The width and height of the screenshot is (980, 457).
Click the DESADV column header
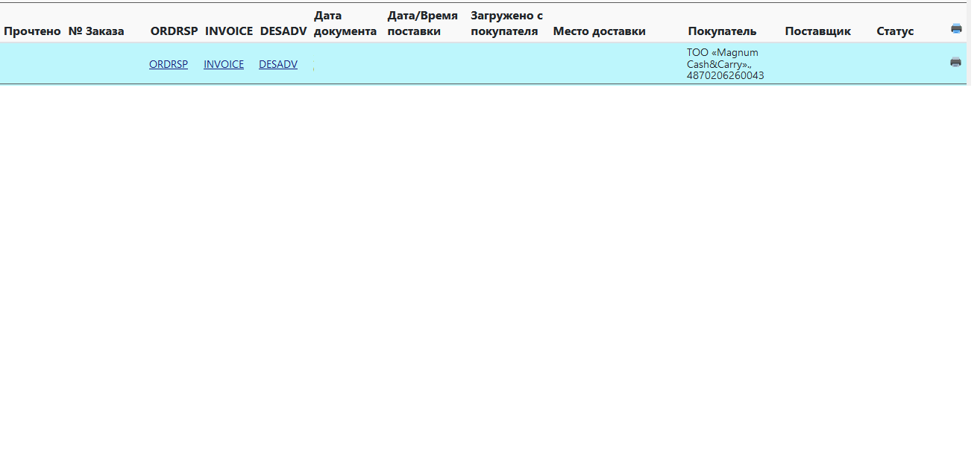click(x=283, y=31)
